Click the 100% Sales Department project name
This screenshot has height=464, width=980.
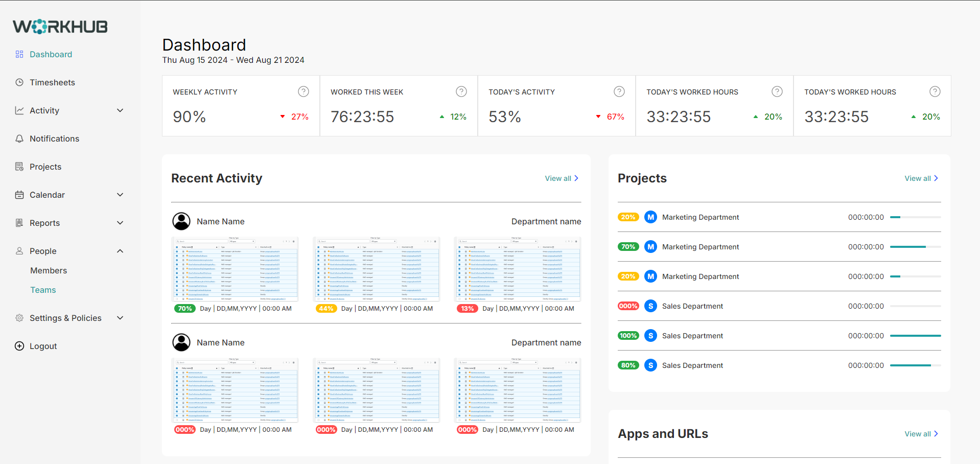(x=692, y=336)
